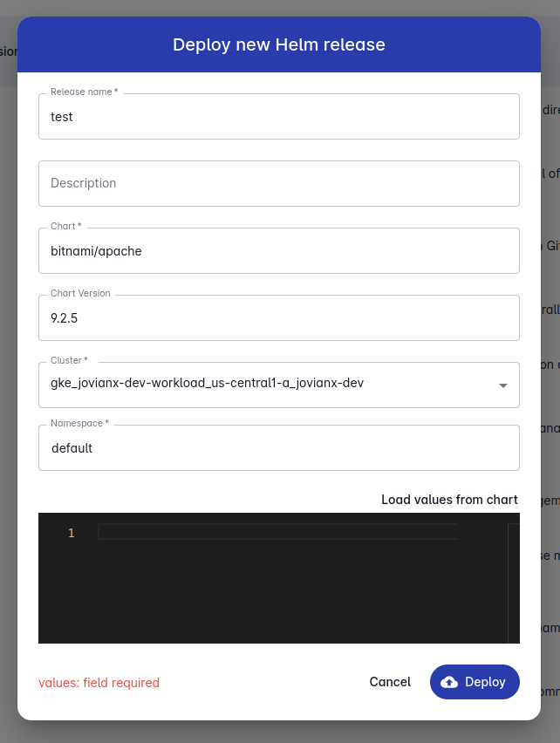Click the Description field
This screenshot has height=743, width=560.
pos(279,183)
